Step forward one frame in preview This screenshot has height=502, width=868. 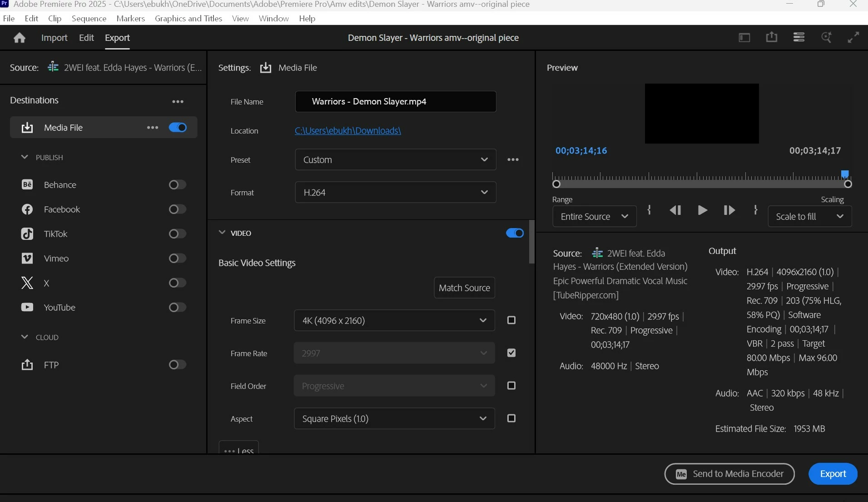pos(729,210)
